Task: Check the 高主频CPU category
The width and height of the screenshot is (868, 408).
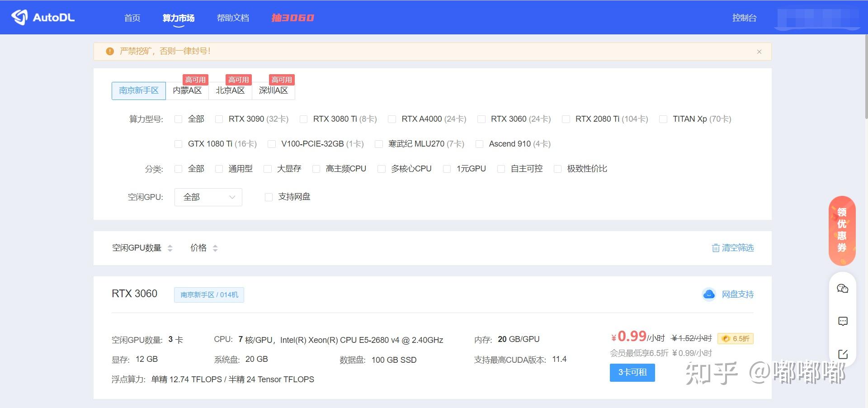Action: [x=316, y=169]
